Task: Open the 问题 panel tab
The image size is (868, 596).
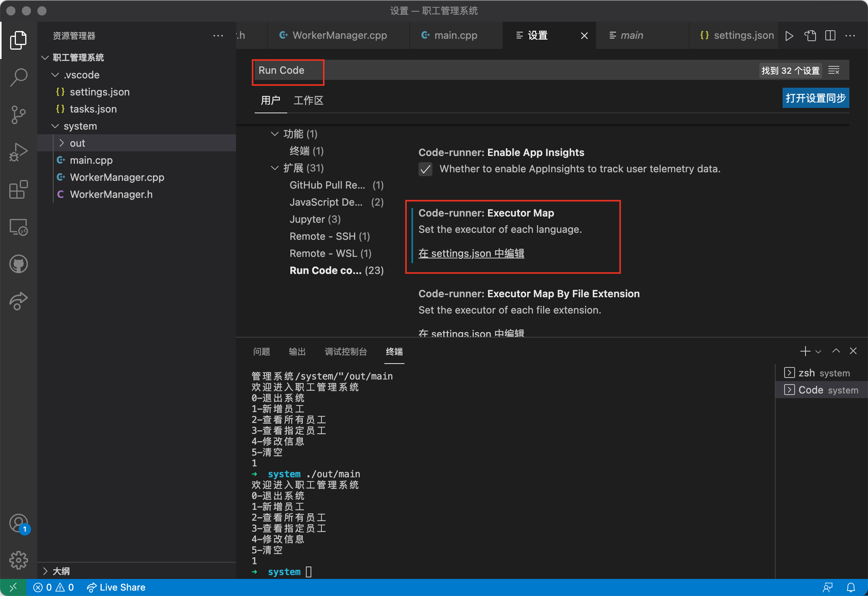Action: 262,352
